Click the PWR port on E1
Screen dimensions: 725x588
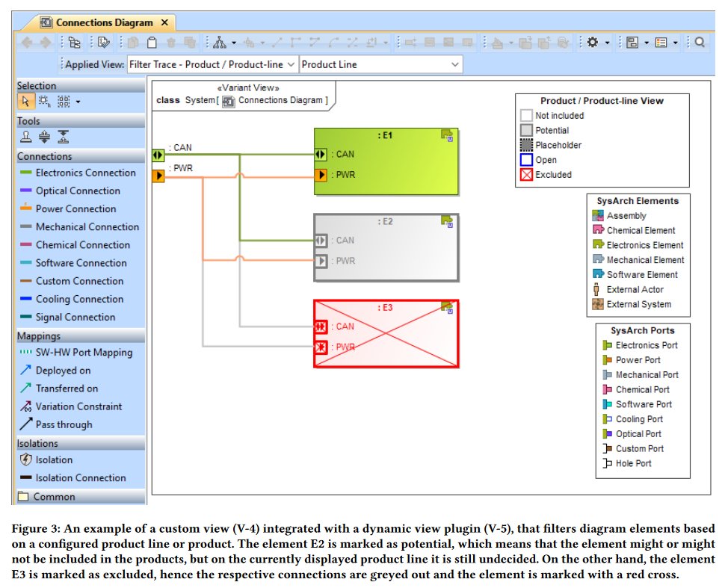(321, 175)
